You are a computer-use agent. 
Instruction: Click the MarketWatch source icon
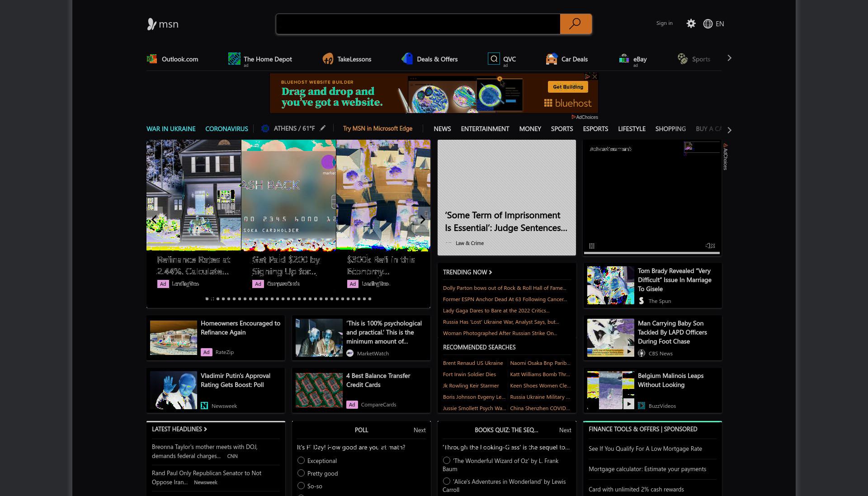350,354
